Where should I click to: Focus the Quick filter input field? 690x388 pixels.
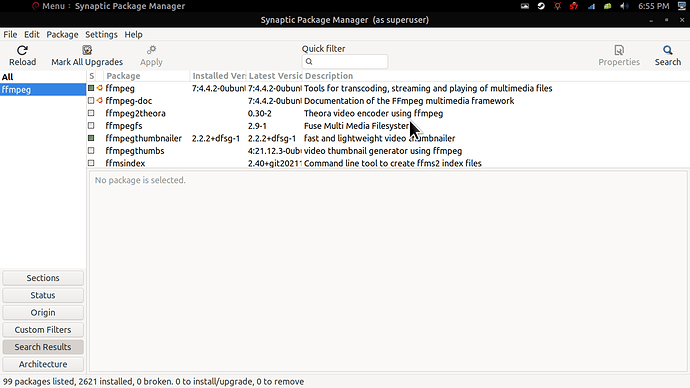pyautogui.click(x=345, y=62)
